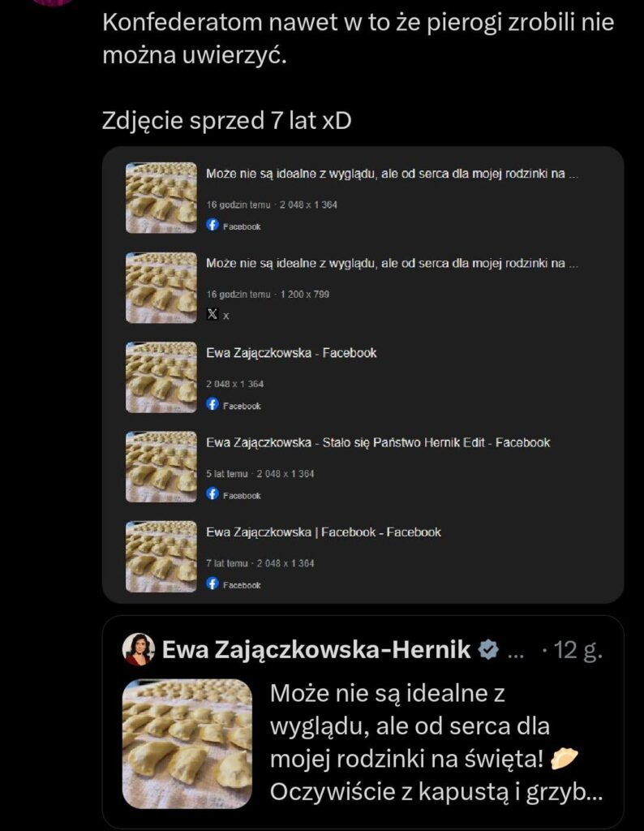Click the Facebook icon under 'Ewa Zajączkowska - Facebook'

213,405
